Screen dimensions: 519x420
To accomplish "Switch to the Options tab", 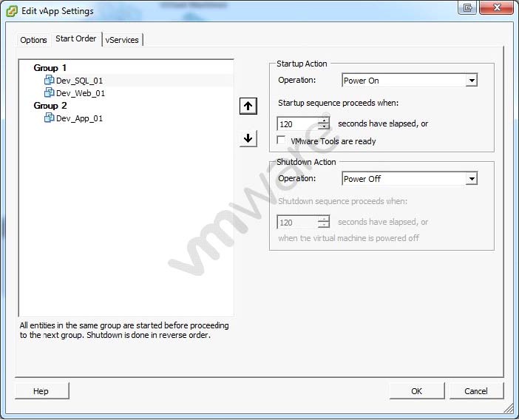I will (33, 40).
